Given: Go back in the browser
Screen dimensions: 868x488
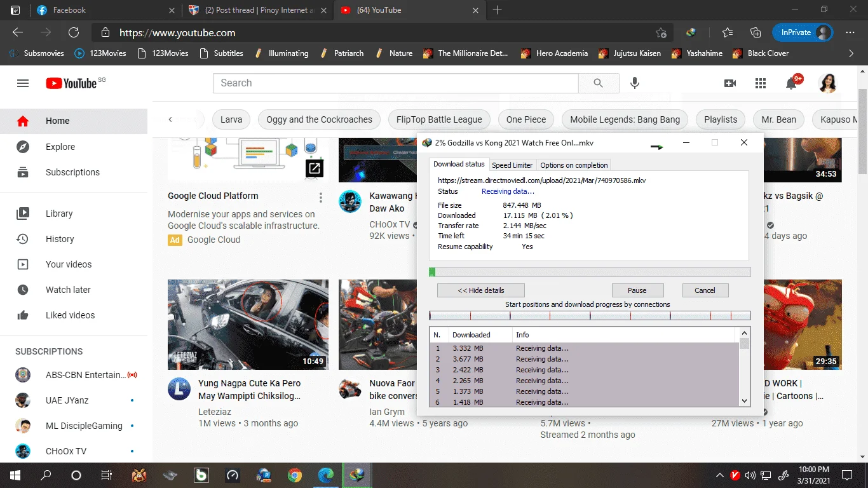Looking at the screenshot, I should pos(18,32).
